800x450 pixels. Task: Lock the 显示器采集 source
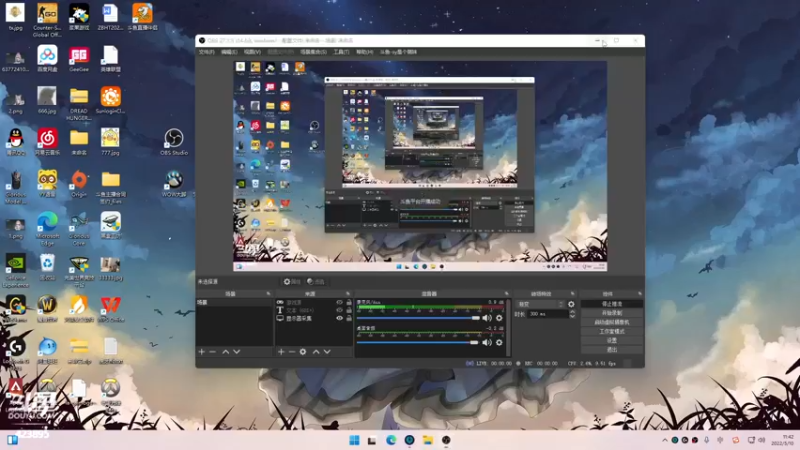click(349, 318)
